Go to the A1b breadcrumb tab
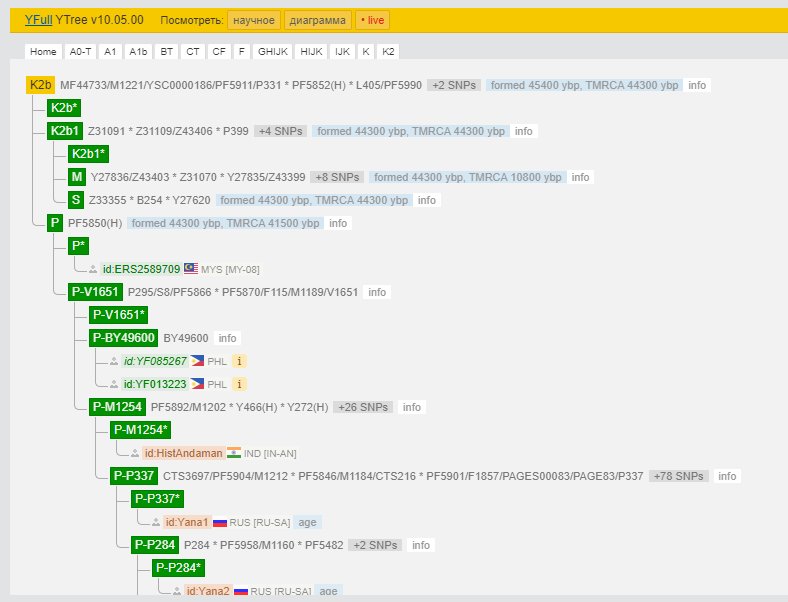Viewport: 788px width, 602px height. point(138,51)
